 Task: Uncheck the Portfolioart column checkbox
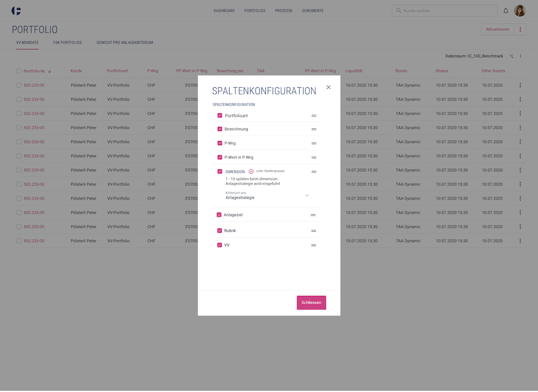pos(220,116)
